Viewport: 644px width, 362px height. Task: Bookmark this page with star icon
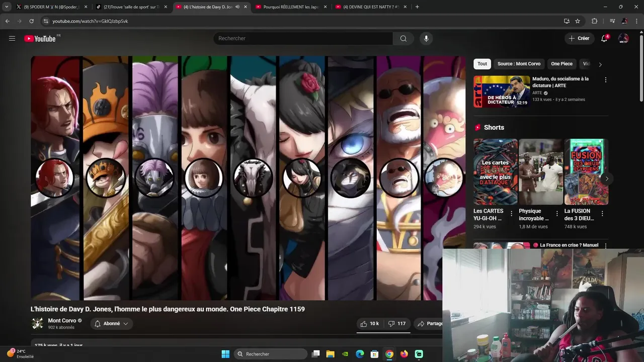click(578, 21)
